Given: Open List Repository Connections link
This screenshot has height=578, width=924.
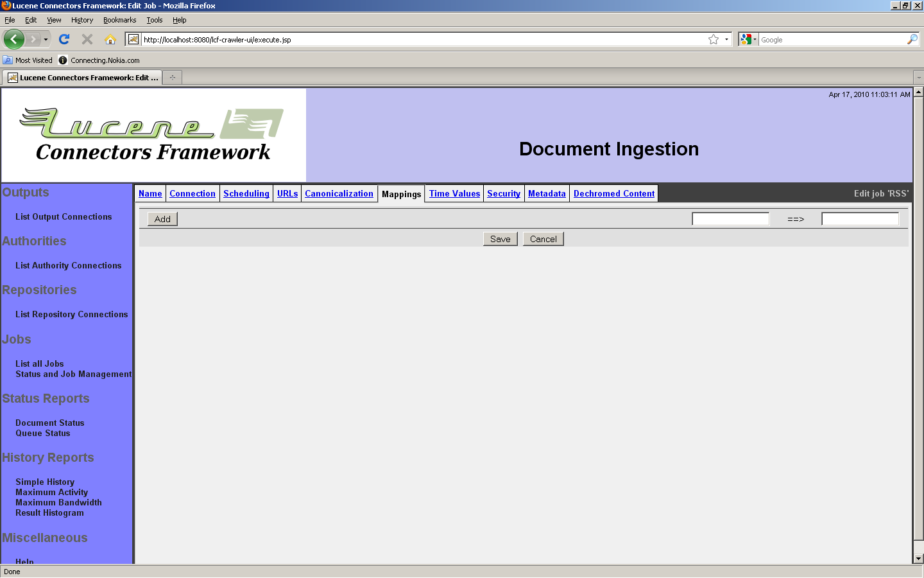Looking at the screenshot, I should tap(71, 315).
